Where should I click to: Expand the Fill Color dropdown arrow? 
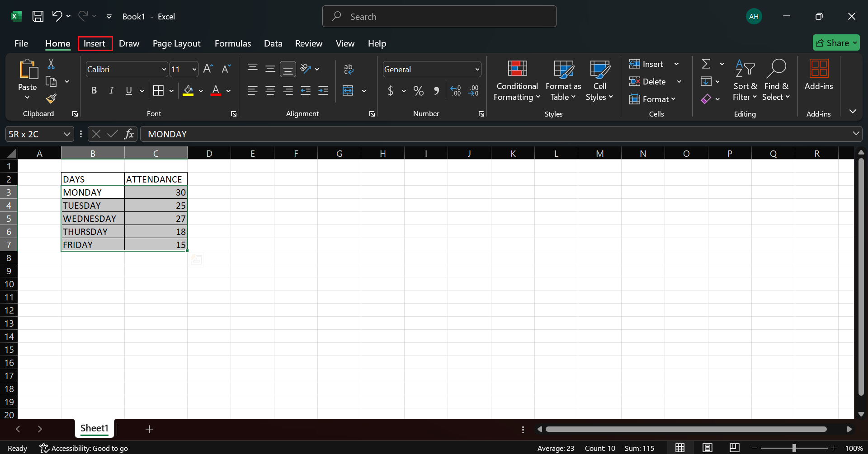coord(201,90)
